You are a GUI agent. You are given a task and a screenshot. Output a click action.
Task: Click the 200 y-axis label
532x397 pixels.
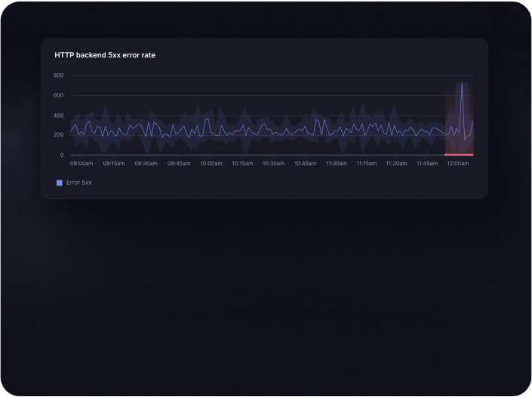click(58, 135)
